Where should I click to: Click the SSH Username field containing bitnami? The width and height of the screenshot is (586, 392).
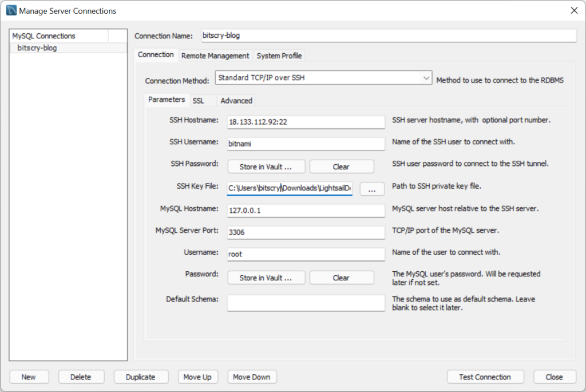click(x=306, y=144)
